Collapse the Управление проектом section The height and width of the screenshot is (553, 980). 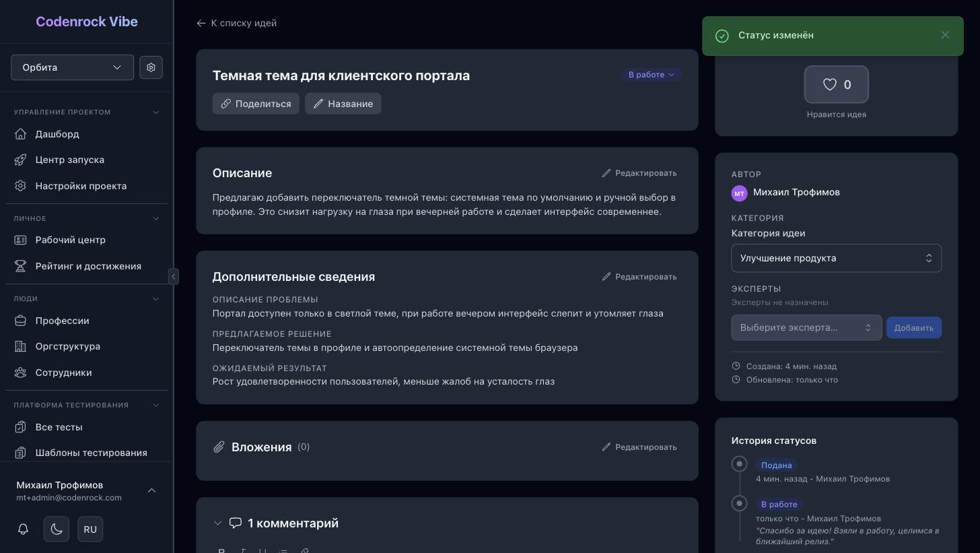[156, 112]
